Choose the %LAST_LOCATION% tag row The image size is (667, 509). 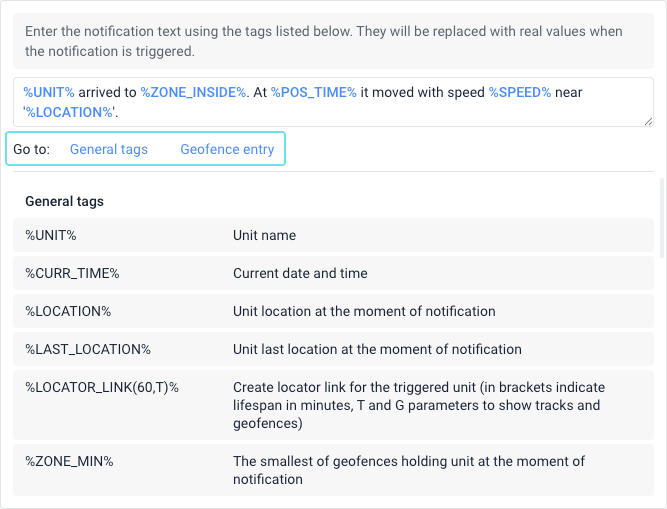[88, 349]
